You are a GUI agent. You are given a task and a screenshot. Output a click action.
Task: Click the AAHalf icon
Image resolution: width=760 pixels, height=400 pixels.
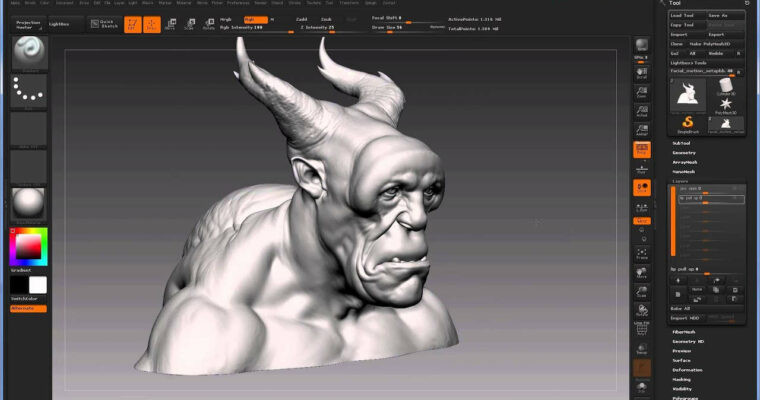click(x=642, y=130)
